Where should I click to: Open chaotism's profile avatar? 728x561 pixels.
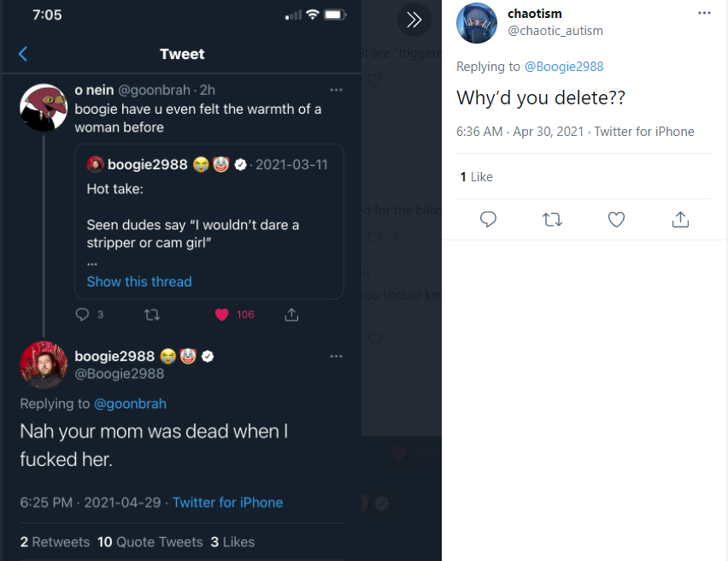pos(477,23)
